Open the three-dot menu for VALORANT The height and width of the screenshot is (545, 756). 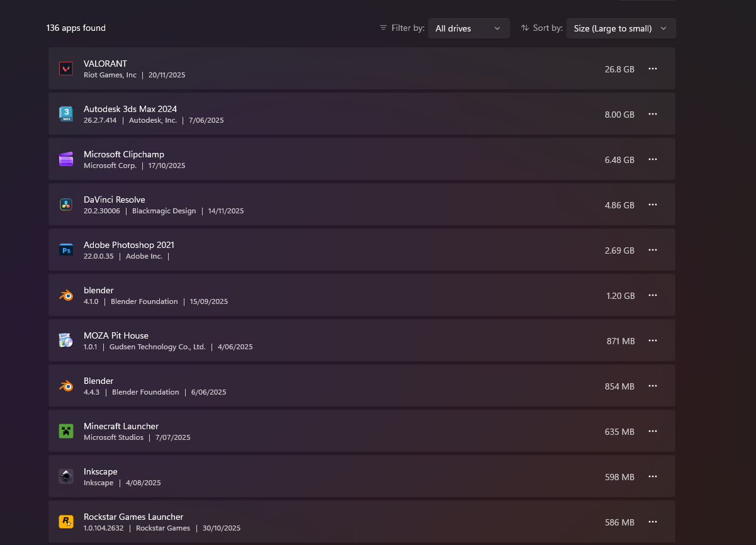(x=653, y=69)
